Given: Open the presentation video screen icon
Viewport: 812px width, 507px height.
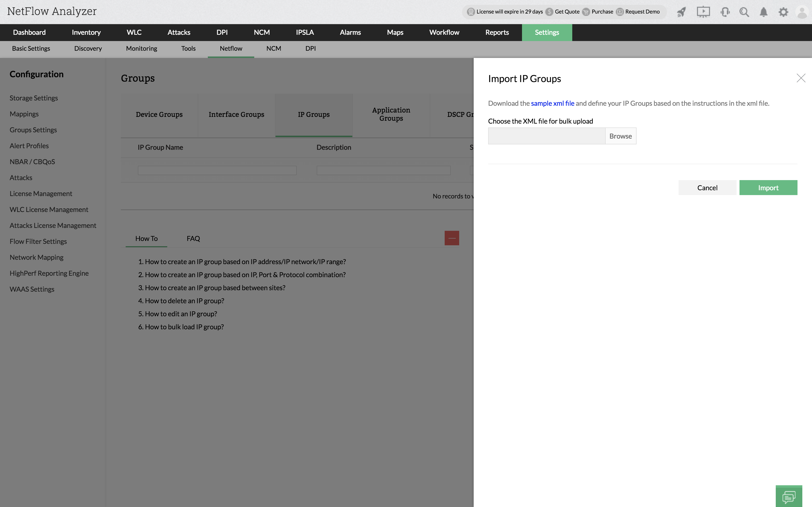Looking at the screenshot, I should (x=703, y=12).
